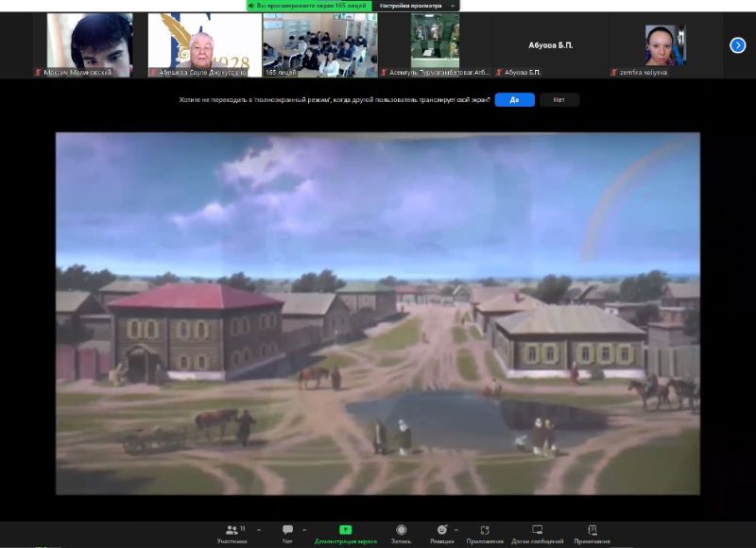Expand the arrow next to Reactions
This screenshot has width=756, height=548.
[456, 530]
